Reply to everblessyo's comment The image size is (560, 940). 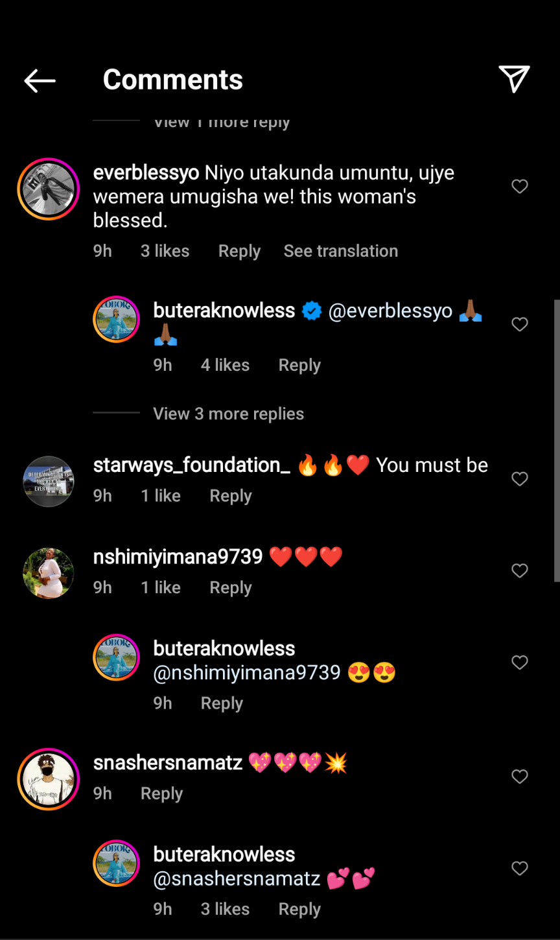[239, 251]
